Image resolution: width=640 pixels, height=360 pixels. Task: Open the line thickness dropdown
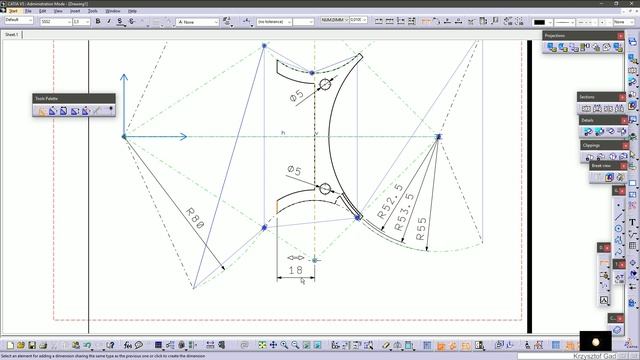point(564,22)
